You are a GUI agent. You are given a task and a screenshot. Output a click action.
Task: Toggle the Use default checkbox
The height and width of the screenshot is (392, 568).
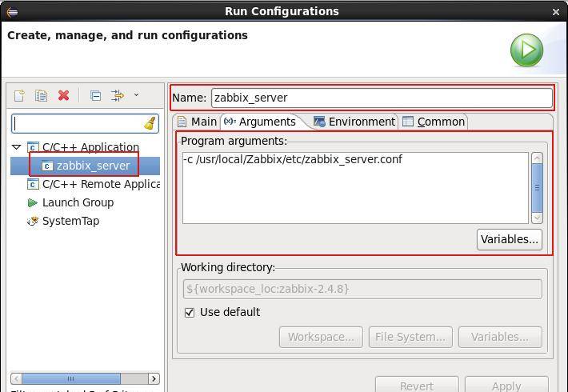[190, 312]
